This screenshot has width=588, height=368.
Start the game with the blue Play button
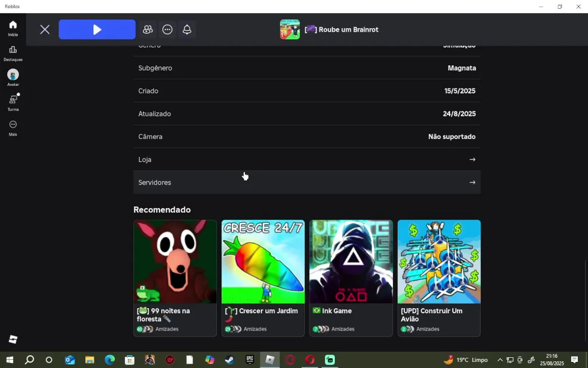[97, 30]
